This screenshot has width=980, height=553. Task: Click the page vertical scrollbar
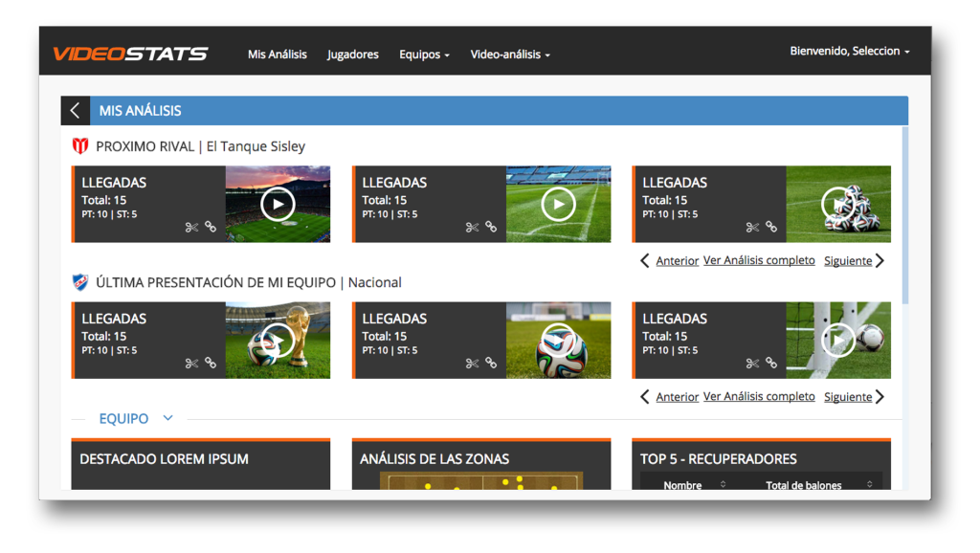pyautogui.click(x=905, y=215)
